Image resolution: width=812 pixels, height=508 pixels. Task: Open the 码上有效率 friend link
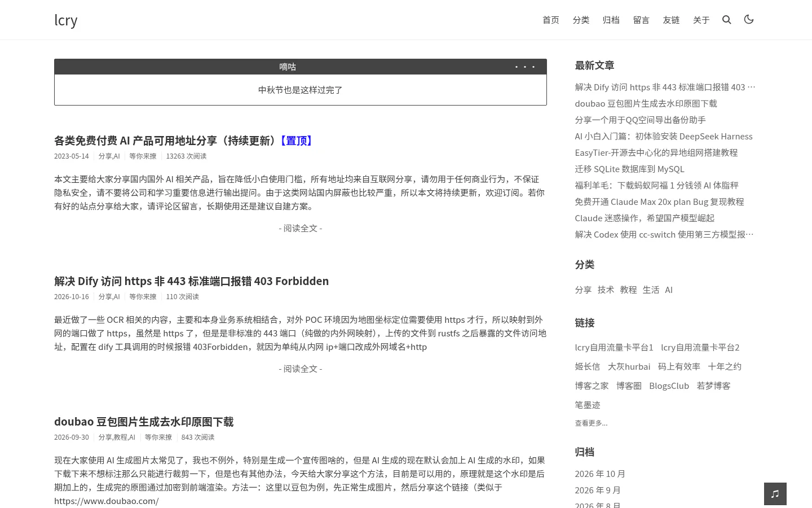tap(679, 367)
